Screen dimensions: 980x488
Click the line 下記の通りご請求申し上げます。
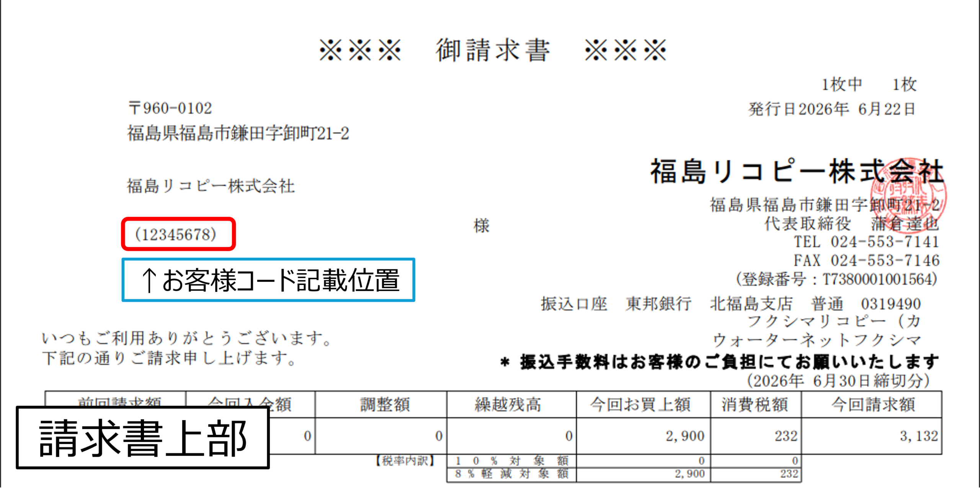coord(169,359)
